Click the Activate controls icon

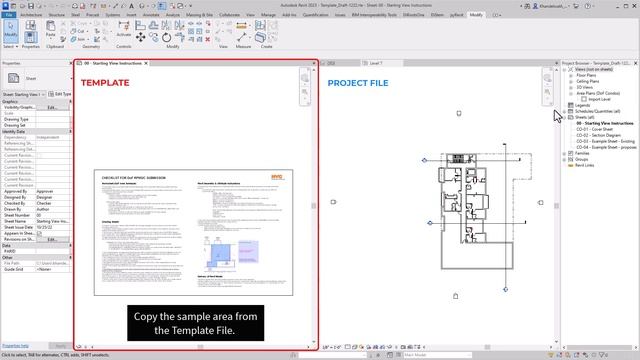(x=123, y=28)
